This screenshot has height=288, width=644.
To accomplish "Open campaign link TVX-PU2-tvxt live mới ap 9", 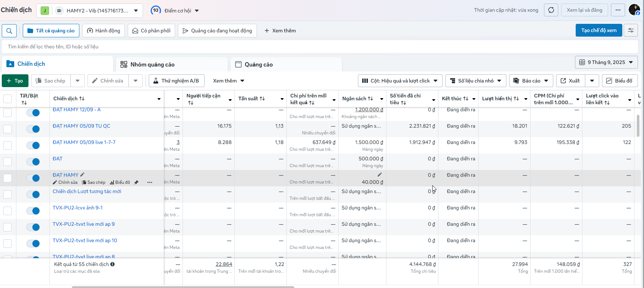I will coord(84,224).
